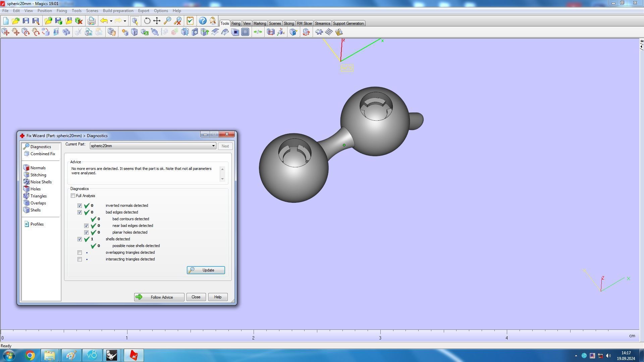Activate the Zoom magnifier tool
This screenshot has width=644, height=362.
tap(167, 21)
